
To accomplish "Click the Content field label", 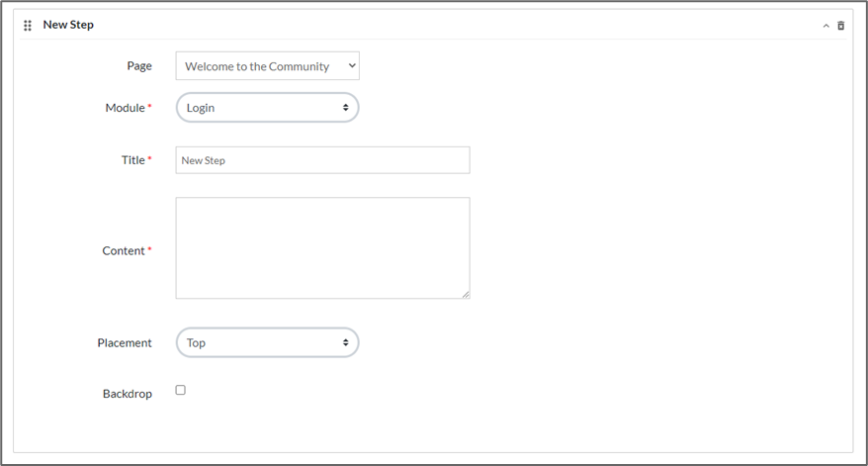I will (124, 251).
